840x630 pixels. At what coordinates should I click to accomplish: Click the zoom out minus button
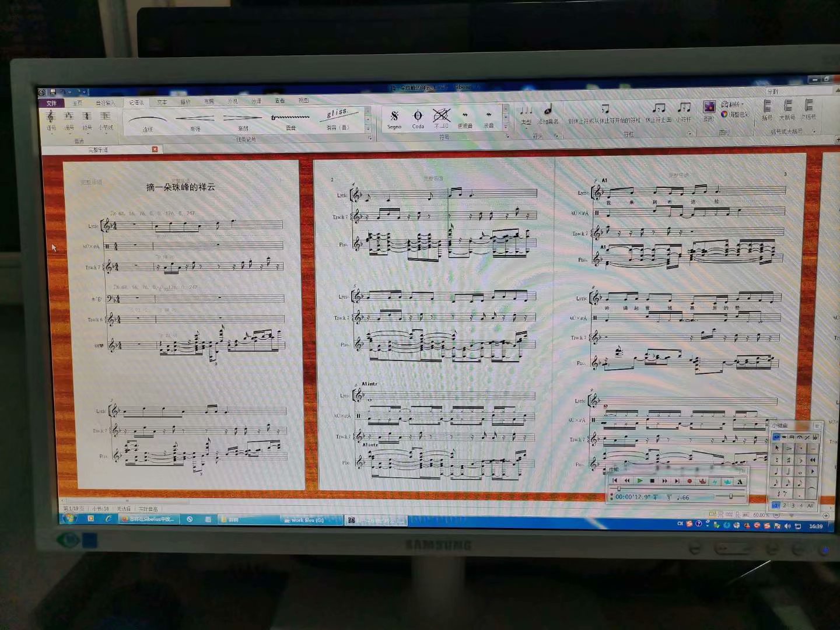[776, 516]
